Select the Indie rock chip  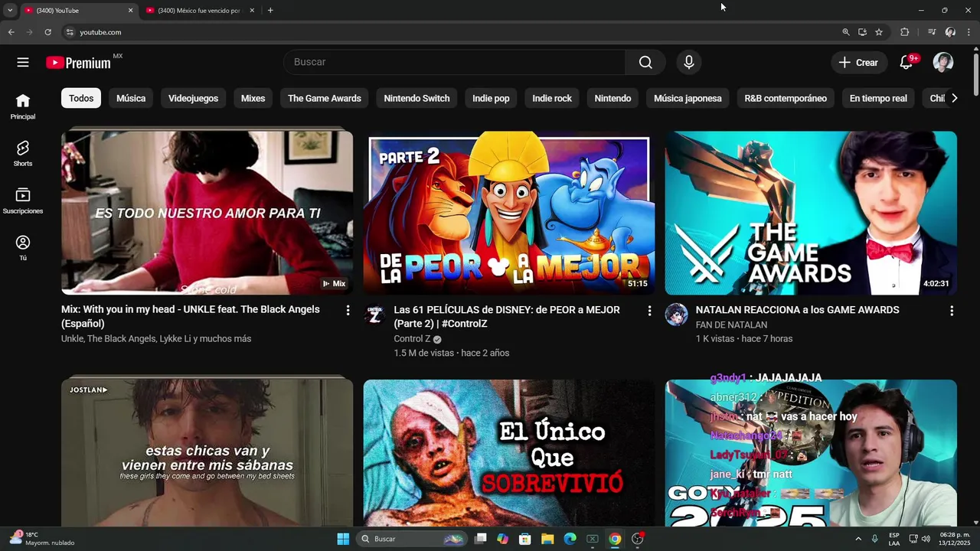coord(552,98)
